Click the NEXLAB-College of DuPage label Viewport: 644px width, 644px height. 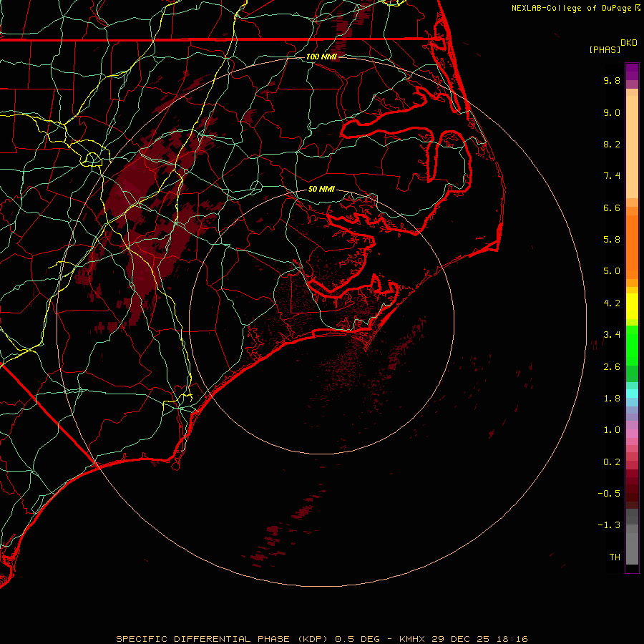pyautogui.click(x=571, y=8)
